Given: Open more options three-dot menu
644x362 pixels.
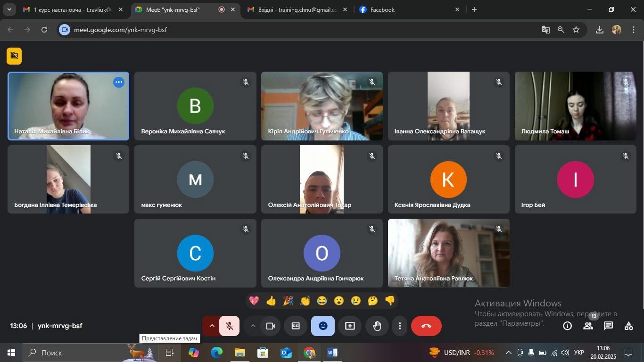Looking at the screenshot, I should pyautogui.click(x=400, y=326).
